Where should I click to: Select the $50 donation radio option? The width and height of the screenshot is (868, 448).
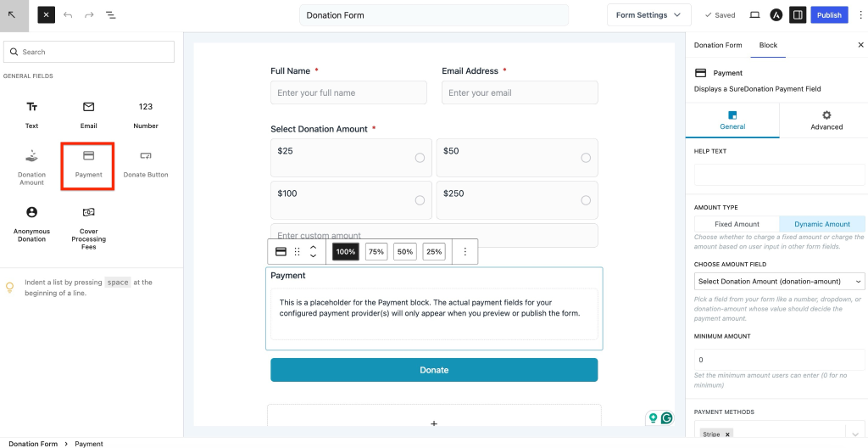(586, 158)
